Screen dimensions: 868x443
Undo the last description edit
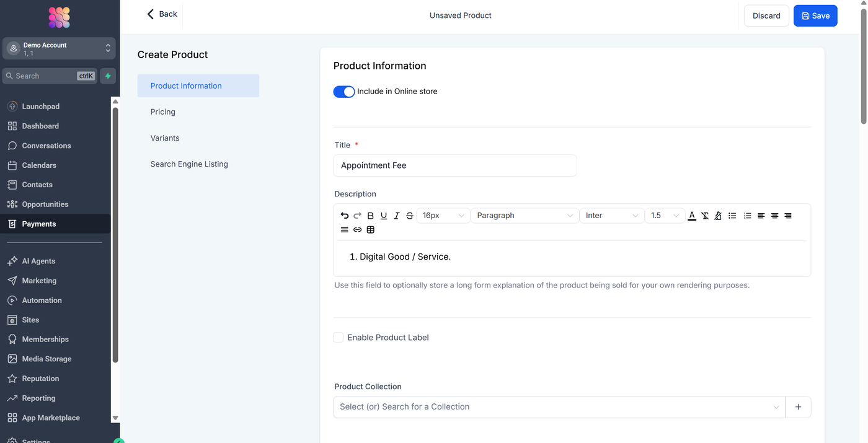[x=345, y=216]
